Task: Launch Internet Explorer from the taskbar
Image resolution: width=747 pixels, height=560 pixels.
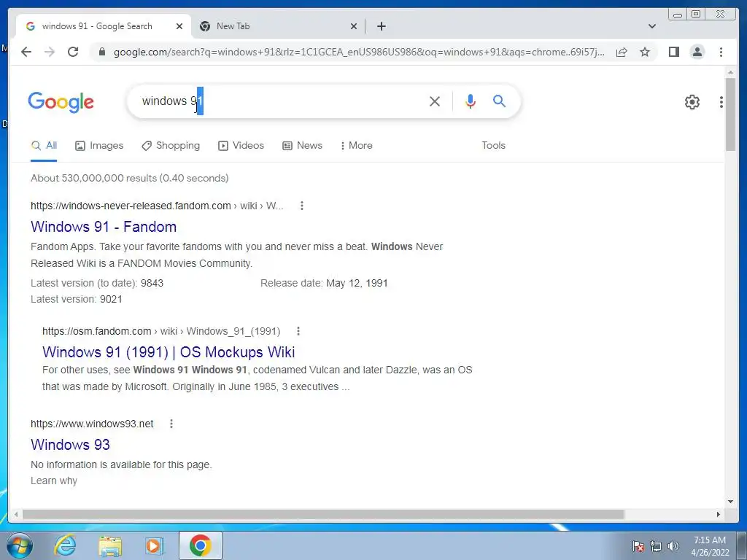Action: pos(65,545)
